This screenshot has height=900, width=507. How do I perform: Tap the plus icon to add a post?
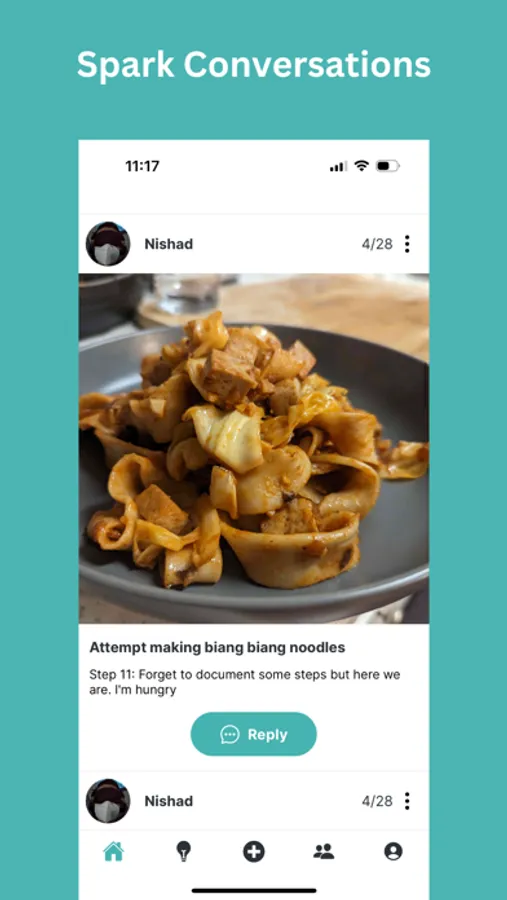pyautogui.click(x=253, y=851)
